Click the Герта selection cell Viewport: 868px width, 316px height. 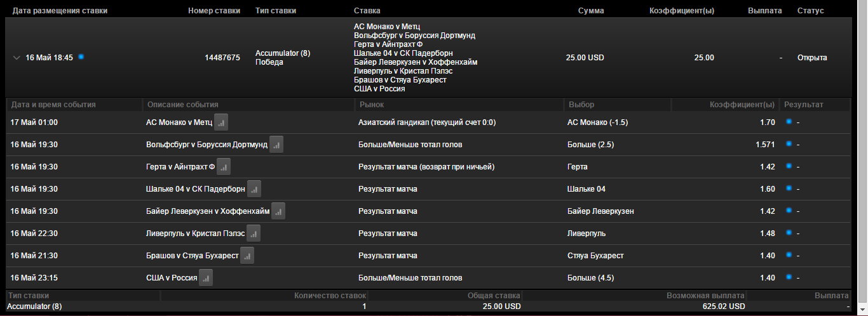pos(577,166)
